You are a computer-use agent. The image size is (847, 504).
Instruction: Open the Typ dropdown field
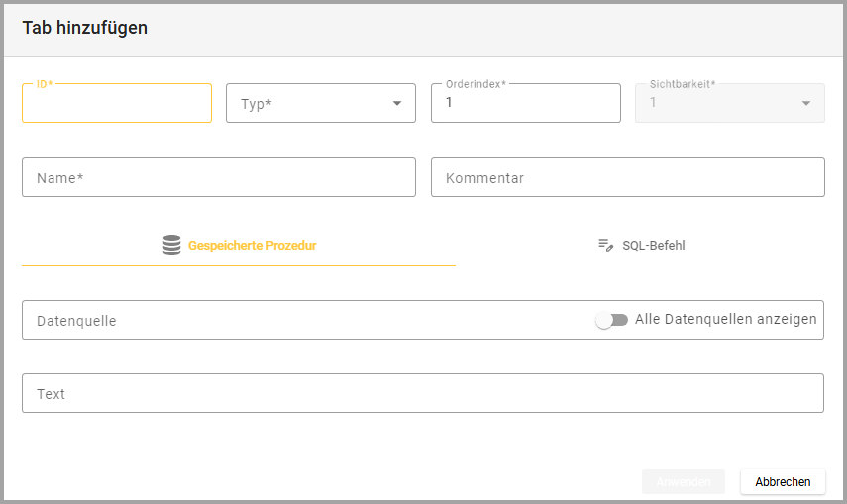(307, 103)
